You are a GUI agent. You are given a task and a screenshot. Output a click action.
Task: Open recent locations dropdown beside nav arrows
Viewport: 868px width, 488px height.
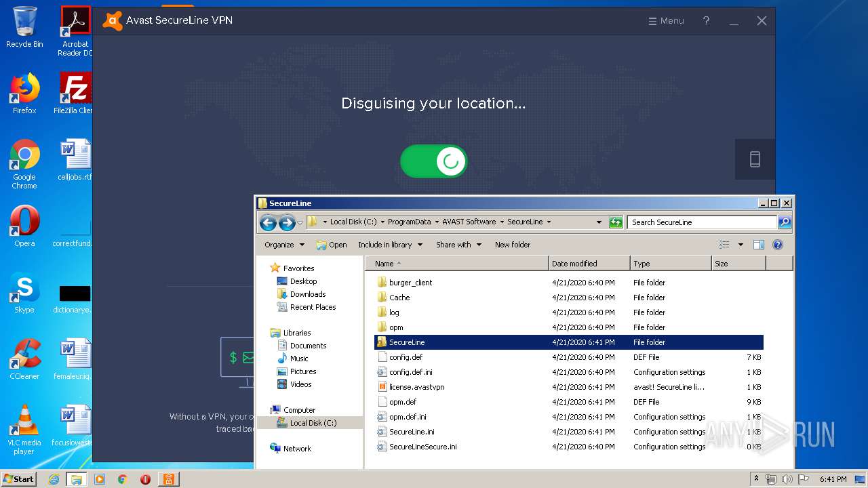tap(300, 222)
